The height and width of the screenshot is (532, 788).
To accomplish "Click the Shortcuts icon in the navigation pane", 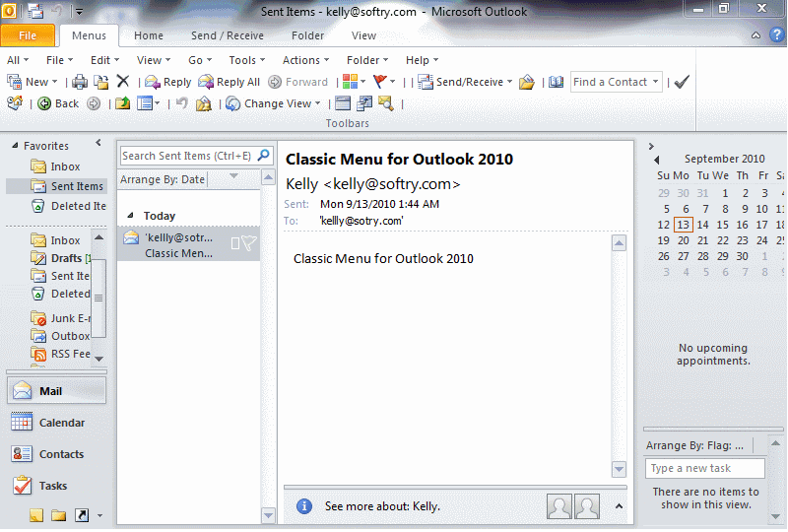I will click(x=82, y=515).
